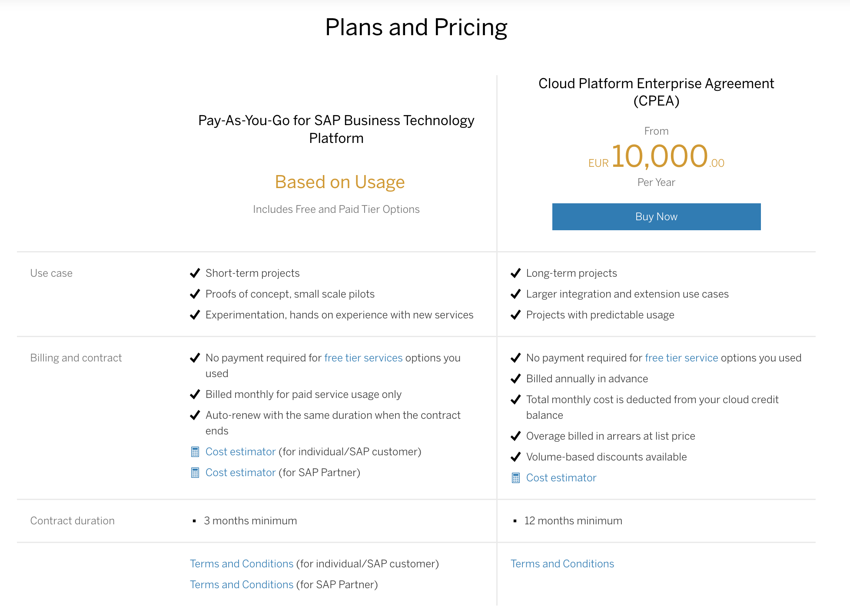Click the checkmark beside Volume-based discounts available

[x=516, y=457]
